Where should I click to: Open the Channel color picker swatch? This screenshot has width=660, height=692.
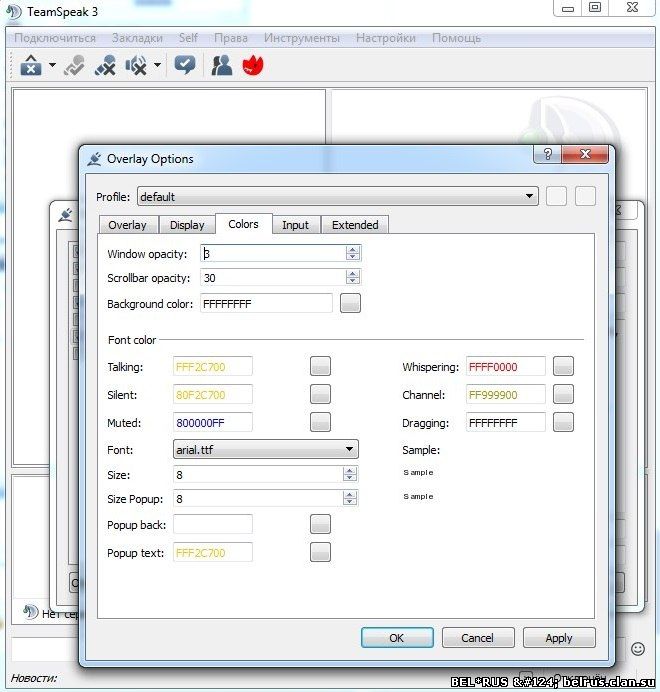[x=563, y=394]
